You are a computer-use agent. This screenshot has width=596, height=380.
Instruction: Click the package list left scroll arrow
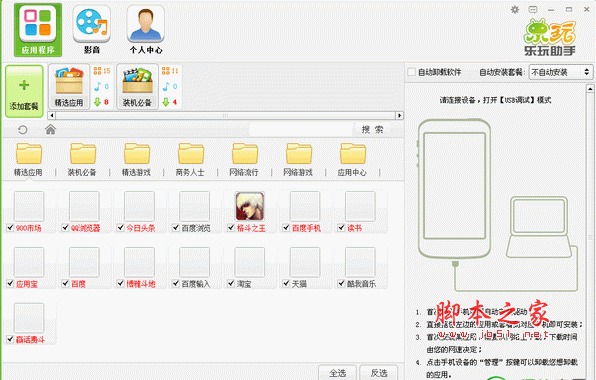(52, 115)
